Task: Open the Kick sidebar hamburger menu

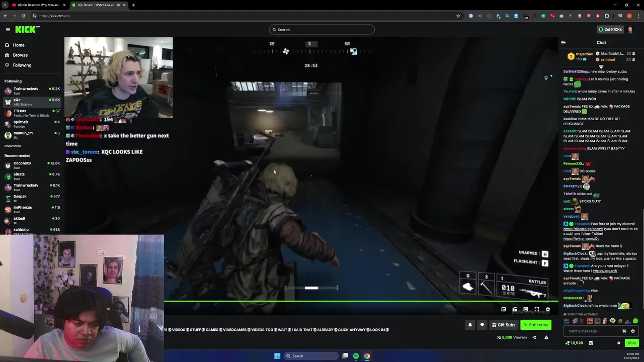Action: [8, 30]
